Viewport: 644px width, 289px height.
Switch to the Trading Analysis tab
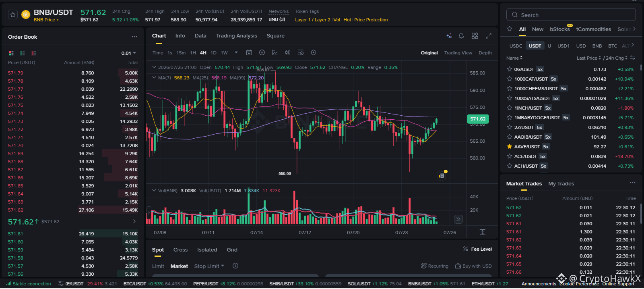tap(237, 36)
